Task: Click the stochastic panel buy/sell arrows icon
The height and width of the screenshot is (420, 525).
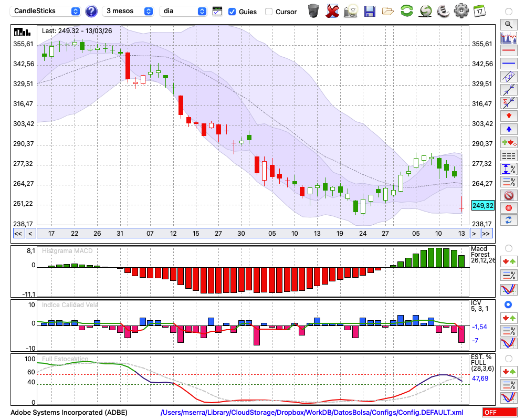Action: coord(509,371)
